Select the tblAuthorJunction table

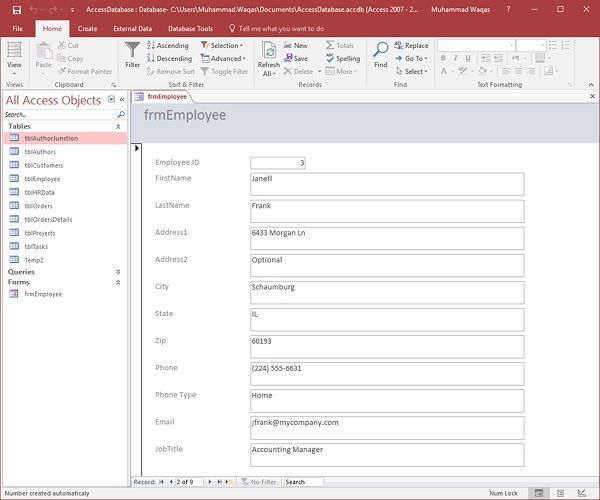click(65, 138)
